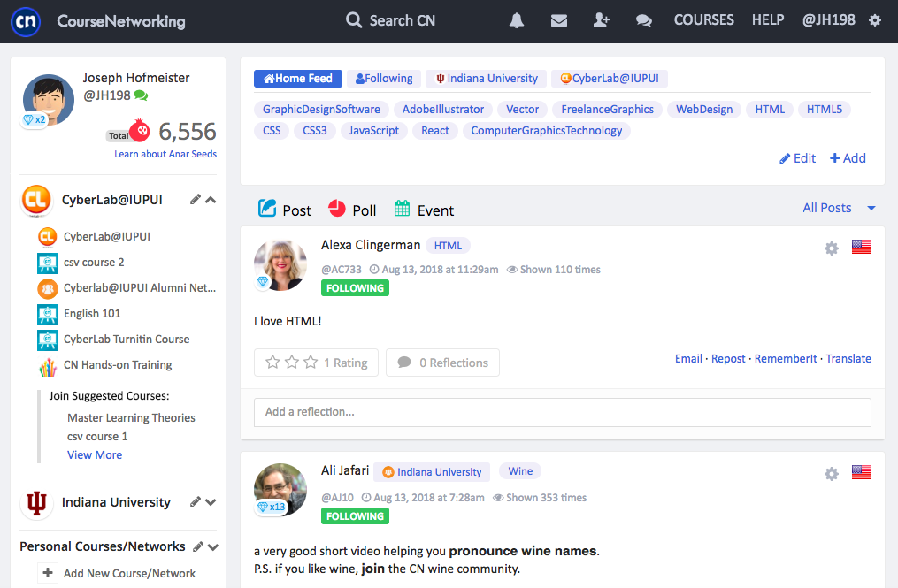Click Add to add a feed tag

tap(848, 158)
